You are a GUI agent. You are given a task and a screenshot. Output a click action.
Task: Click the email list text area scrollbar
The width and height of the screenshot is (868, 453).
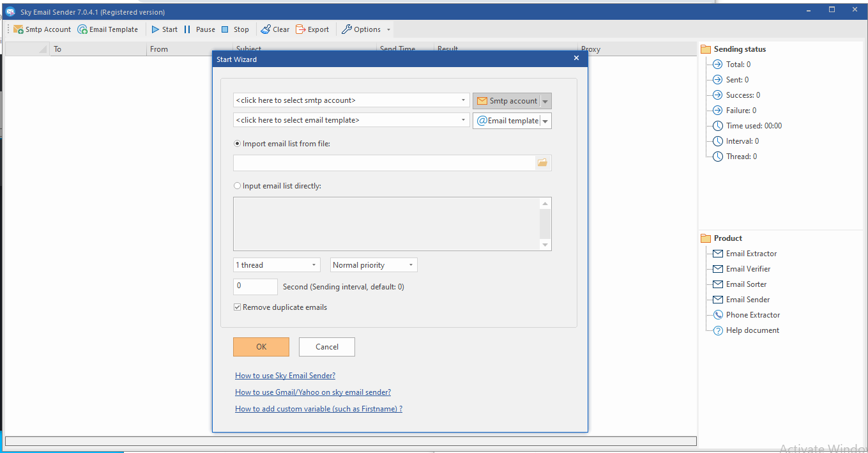545,224
